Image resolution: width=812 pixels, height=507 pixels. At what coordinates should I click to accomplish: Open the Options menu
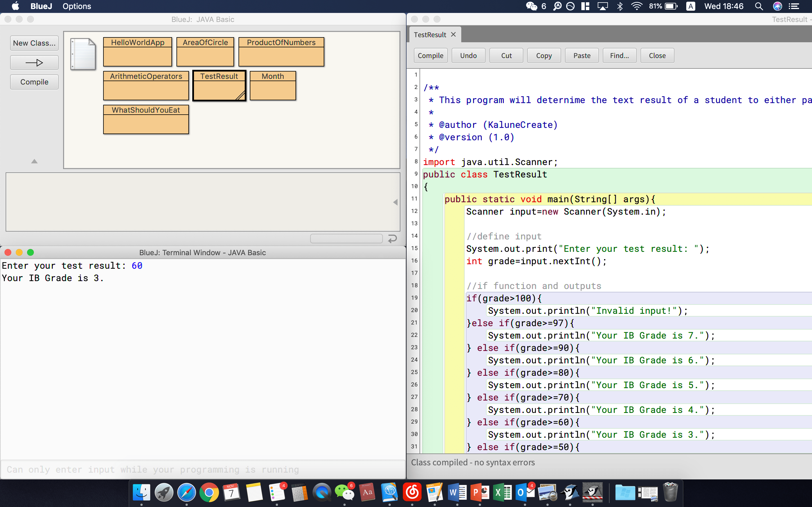(76, 6)
